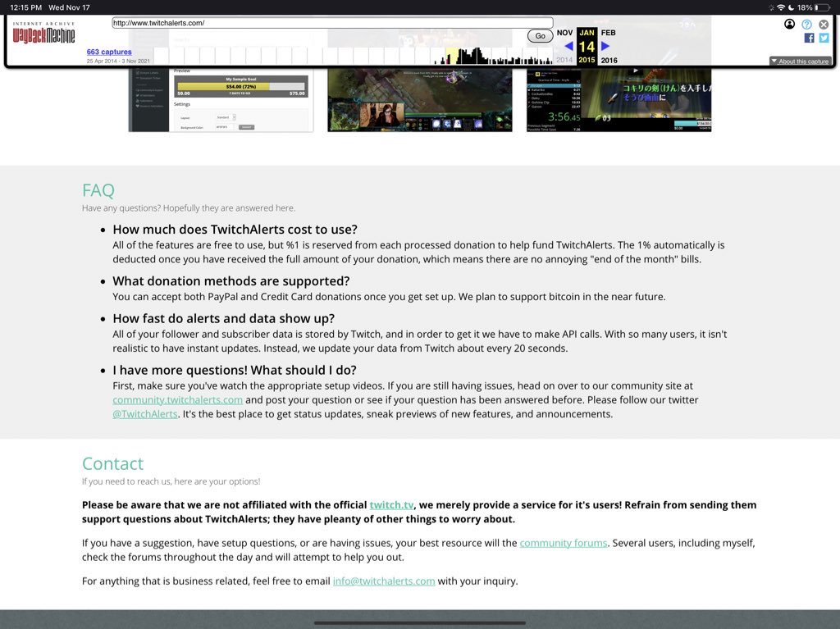Open the community forums link
The width and height of the screenshot is (840, 629).
coord(563,543)
